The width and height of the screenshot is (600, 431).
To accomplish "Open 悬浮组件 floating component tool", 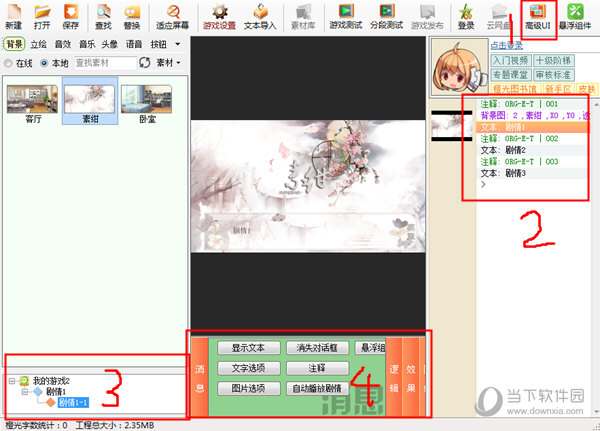I will (x=575, y=16).
